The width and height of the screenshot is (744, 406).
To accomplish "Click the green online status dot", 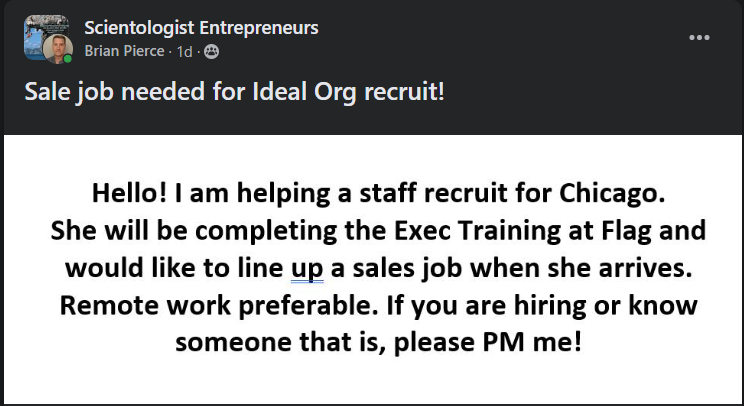I will coord(69,58).
